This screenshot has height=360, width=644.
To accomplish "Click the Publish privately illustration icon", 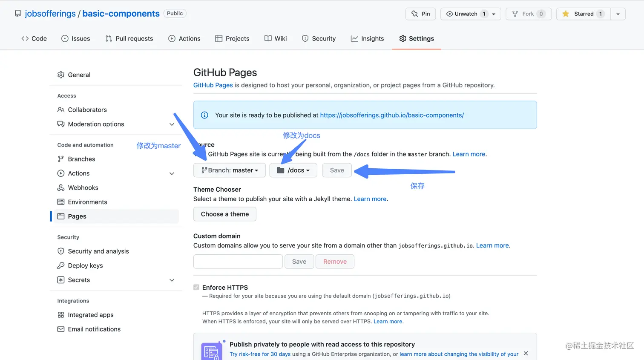I will click(212, 350).
